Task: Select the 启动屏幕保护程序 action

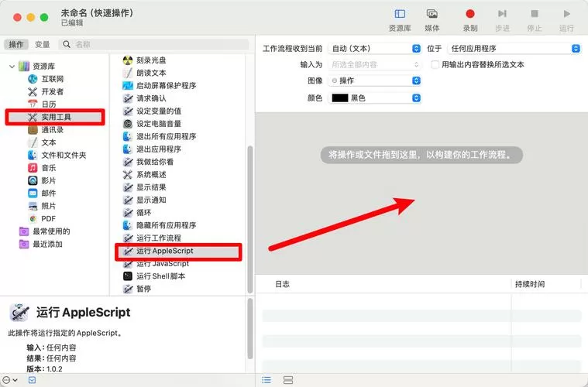Action: coord(160,85)
